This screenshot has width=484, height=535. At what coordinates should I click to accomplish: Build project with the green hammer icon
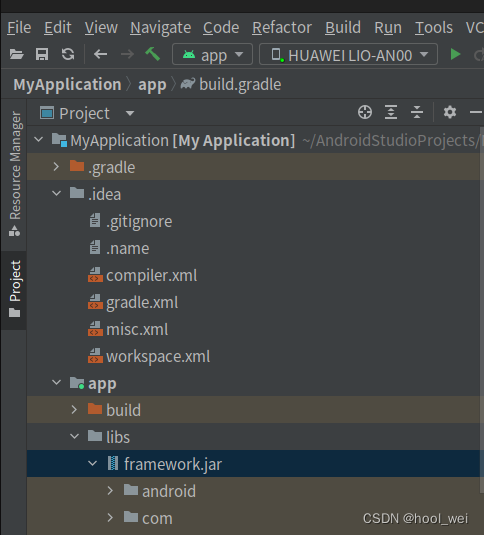click(152, 54)
